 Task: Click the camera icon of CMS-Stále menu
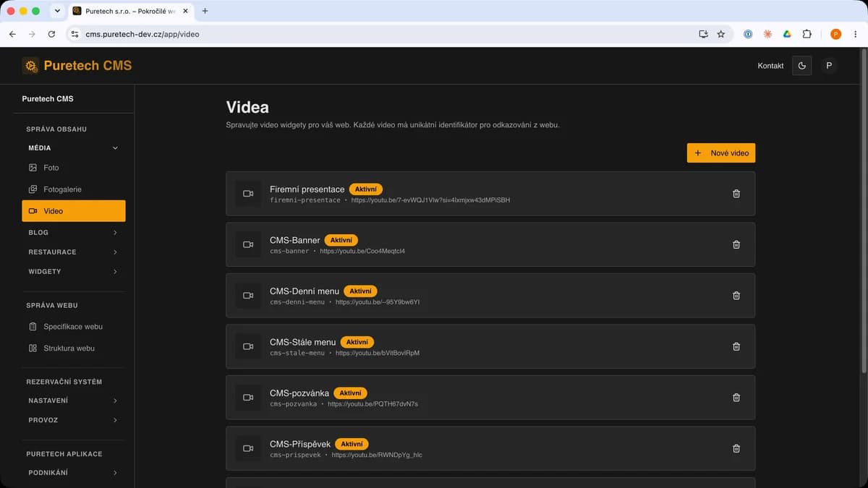coord(248,346)
